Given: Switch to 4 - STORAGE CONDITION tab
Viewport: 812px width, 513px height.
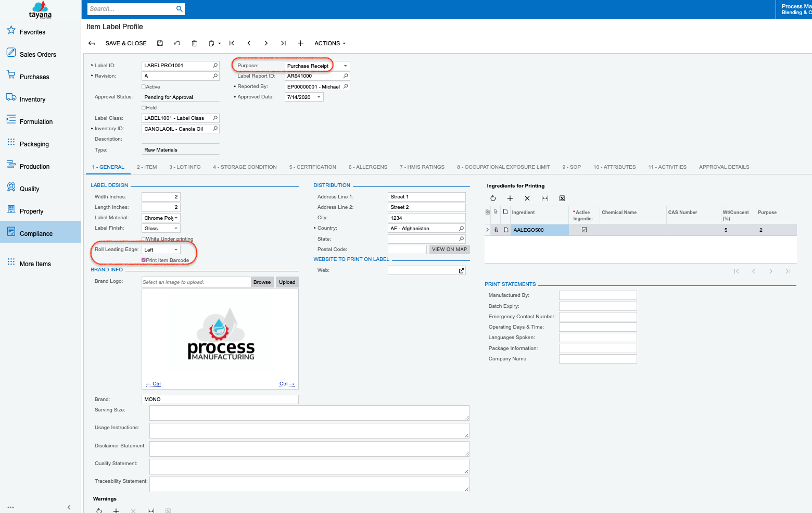Looking at the screenshot, I should coord(245,167).
